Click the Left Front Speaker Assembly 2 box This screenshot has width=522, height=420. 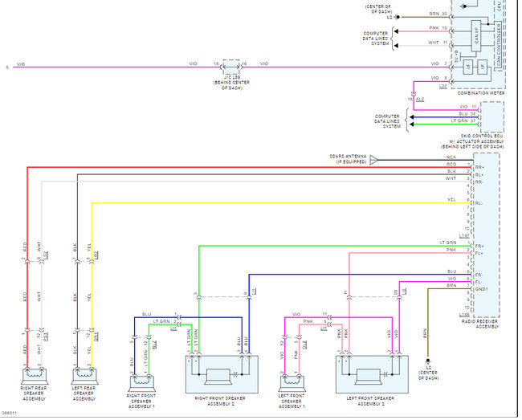(372, 374)
